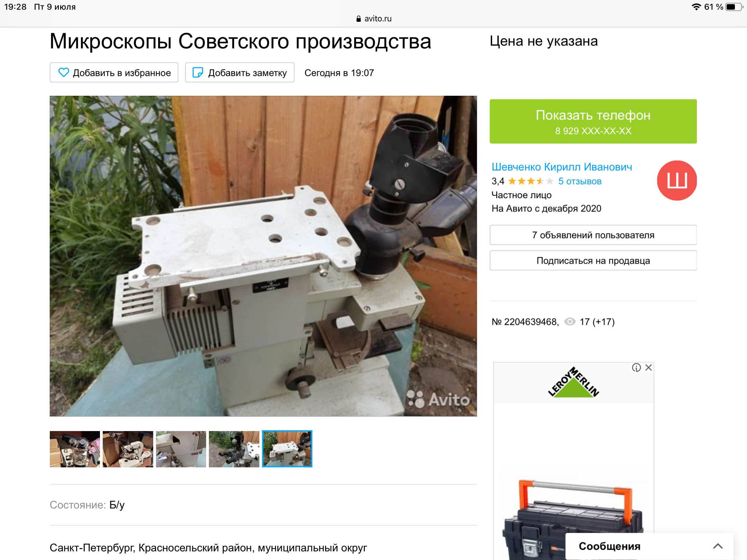The width and height of the screenshot is (747, 560).
Task: Select the first microscope thumbnail
Action: click(x=75, y=449)
